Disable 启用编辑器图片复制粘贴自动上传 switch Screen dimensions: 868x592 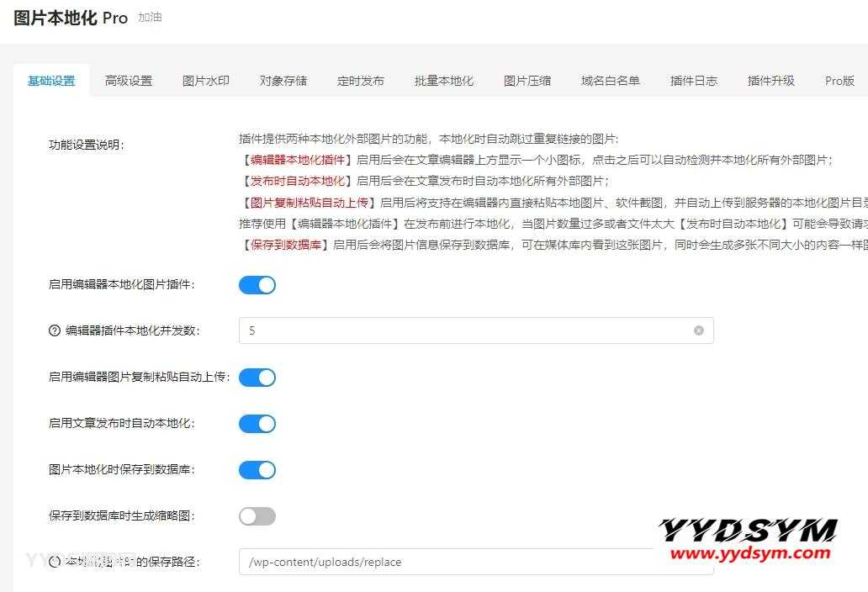pos(257,378)
